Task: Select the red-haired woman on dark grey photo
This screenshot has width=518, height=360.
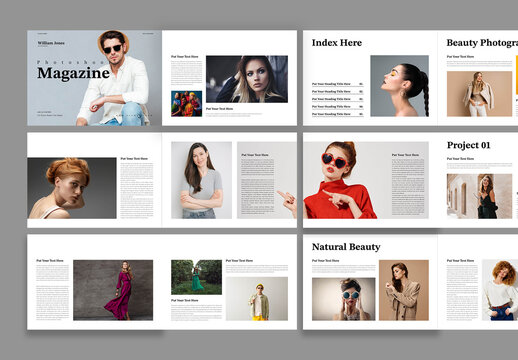Action: (x=72, y=188)
